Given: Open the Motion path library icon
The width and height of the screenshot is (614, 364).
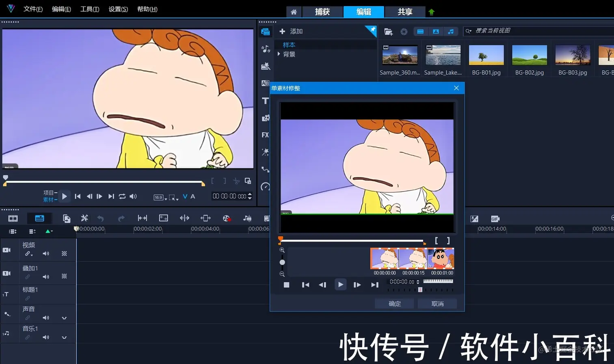Looking at the screenshot, I should (x=266, y=169).
